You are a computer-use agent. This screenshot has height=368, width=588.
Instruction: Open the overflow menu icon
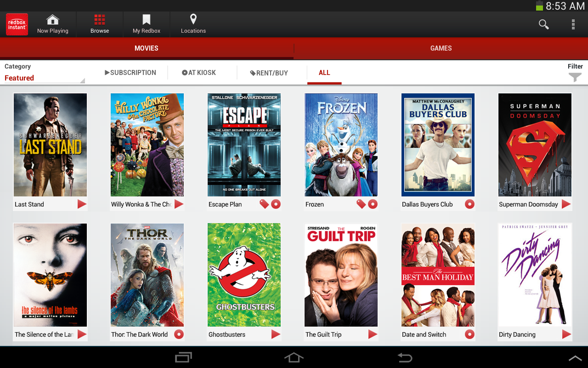click(573, 24)
